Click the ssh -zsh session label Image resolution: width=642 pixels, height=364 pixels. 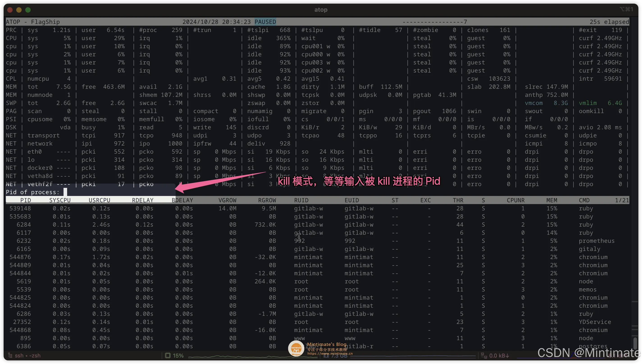[27, 355]
